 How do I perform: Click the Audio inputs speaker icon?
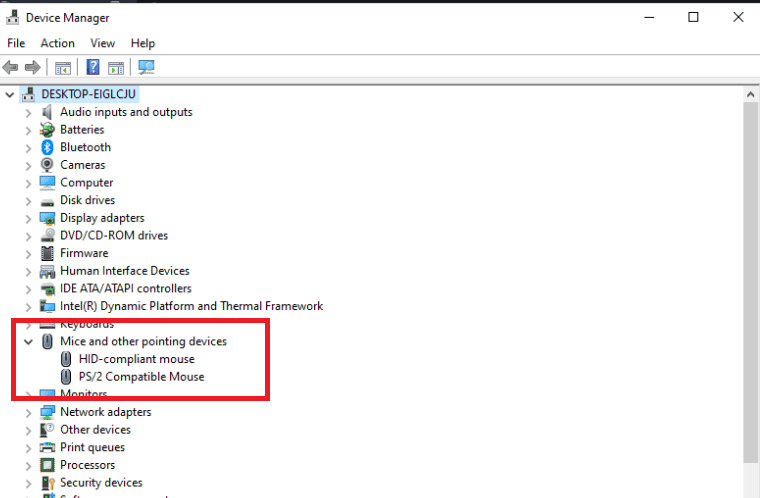tap(47, 112)
